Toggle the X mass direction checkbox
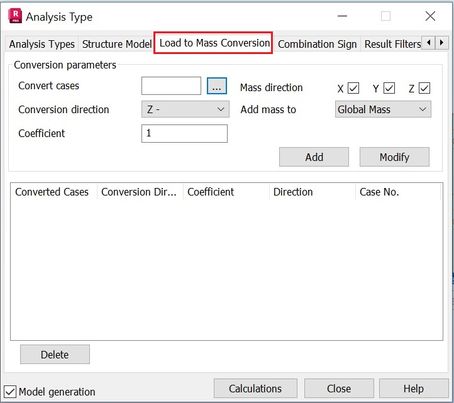 353,88
